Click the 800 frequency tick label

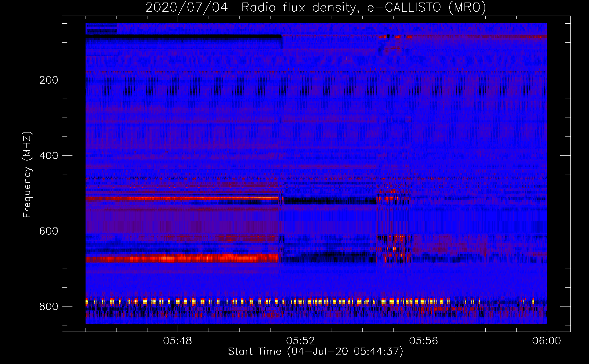point(49,307)
